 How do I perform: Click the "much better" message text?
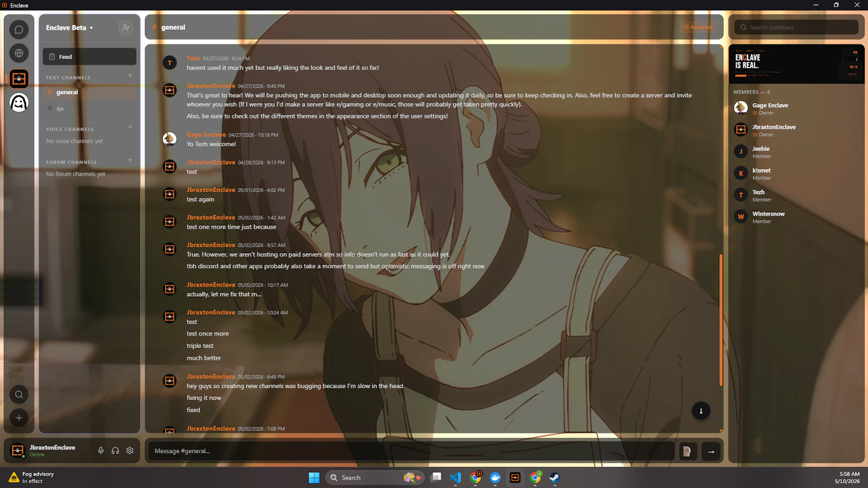tap(204, 358)
